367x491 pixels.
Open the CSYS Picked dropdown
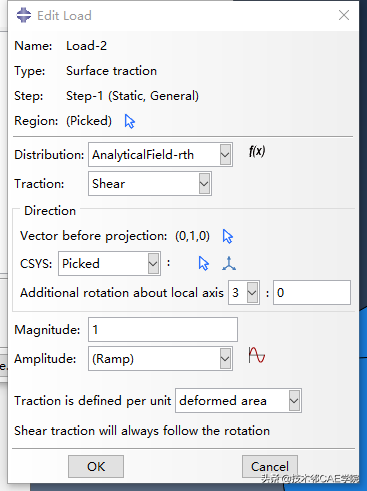pyautogui.click(x=109, y=264)
